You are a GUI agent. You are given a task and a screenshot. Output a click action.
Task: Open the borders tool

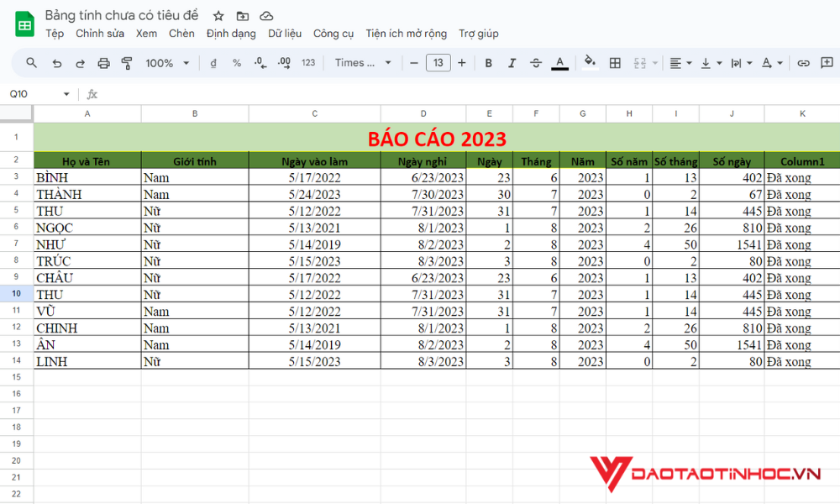pyautogui.click(x=616, y=62)
